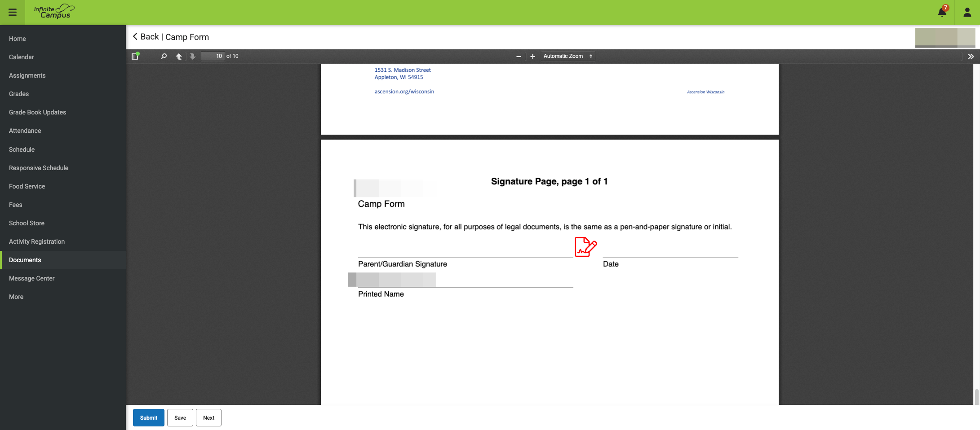Go to previous PDF page

click(x=179, y=56)
